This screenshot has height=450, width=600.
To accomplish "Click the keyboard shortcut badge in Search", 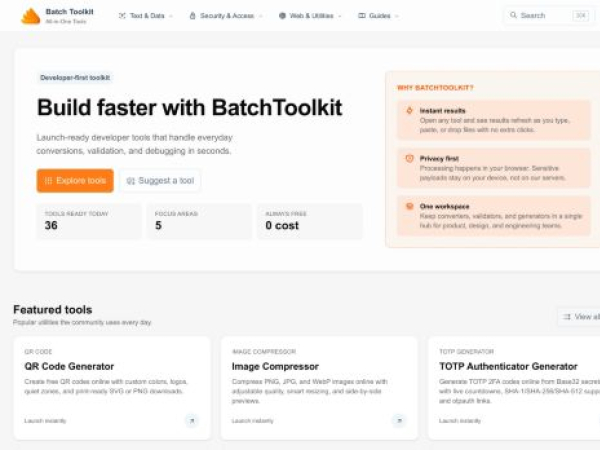I will pyautogui.click(x=580, y=15).
